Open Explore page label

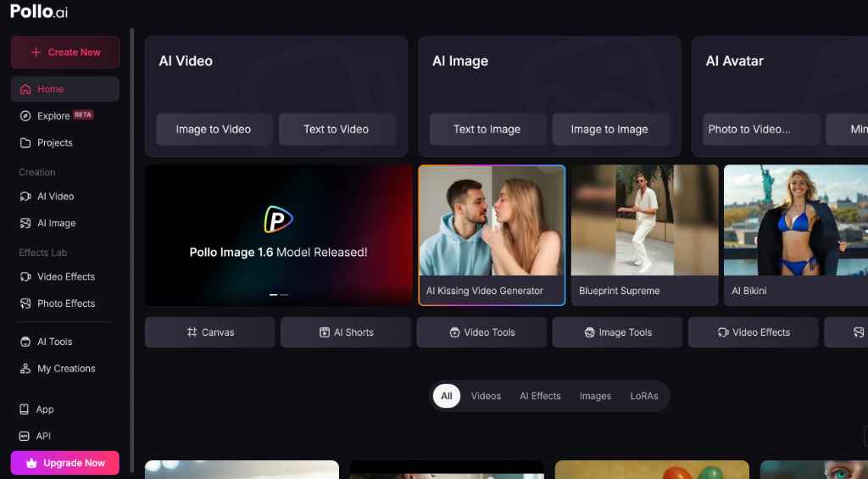click(53, 116)
